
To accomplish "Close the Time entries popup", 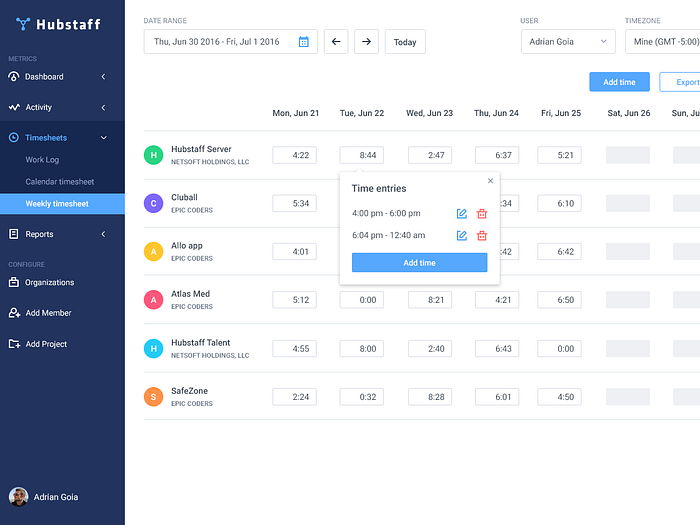I will tap(490, 181).
